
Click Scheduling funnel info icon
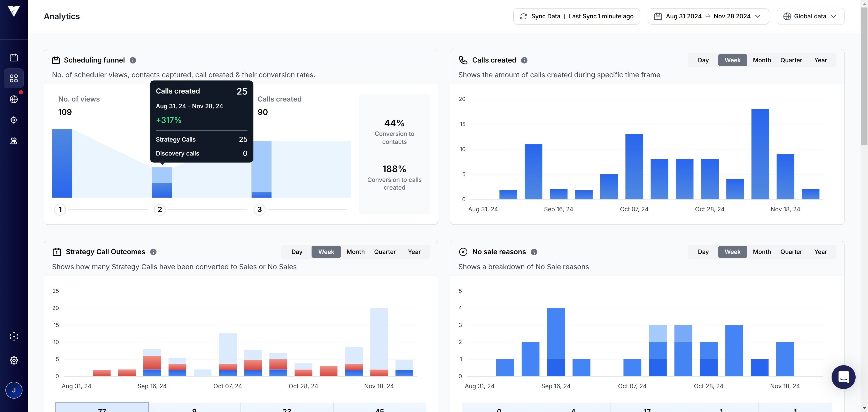(133, 60)
